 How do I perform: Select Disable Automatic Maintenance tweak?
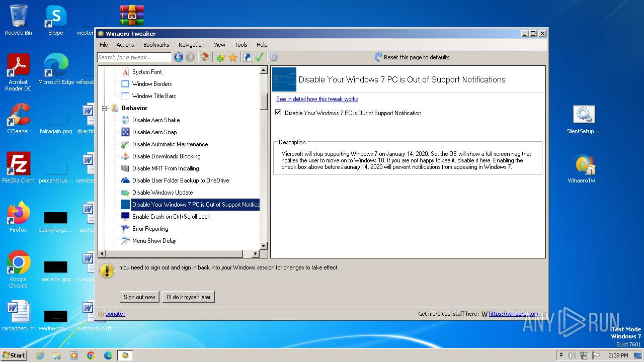(170, 144)
